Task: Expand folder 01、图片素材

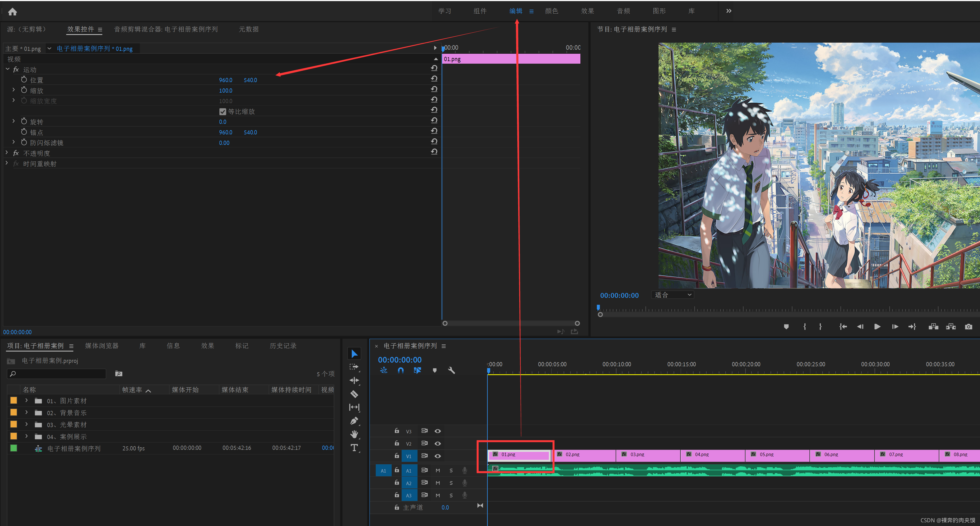Action: coord(26,400)
